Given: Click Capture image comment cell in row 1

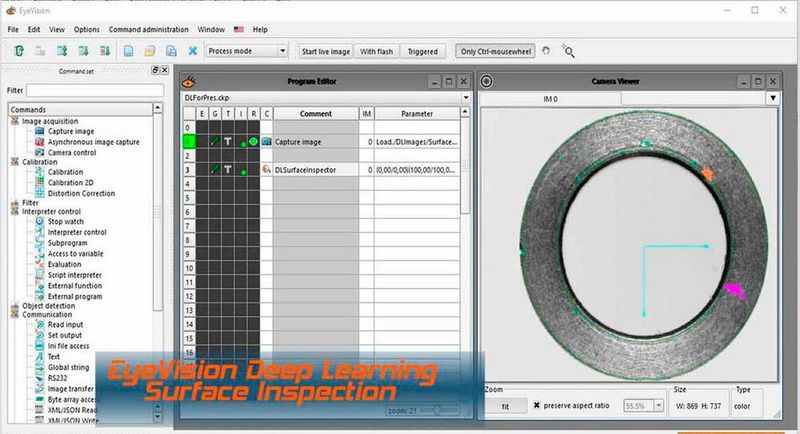Looking at the screenshot, I should pyautogui.click(x=316, y=142).
